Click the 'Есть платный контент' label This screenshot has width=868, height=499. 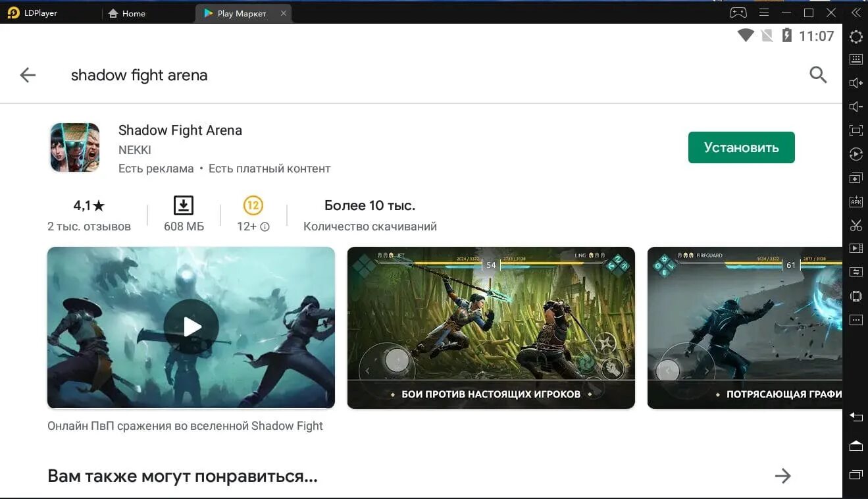coord(270,169)
